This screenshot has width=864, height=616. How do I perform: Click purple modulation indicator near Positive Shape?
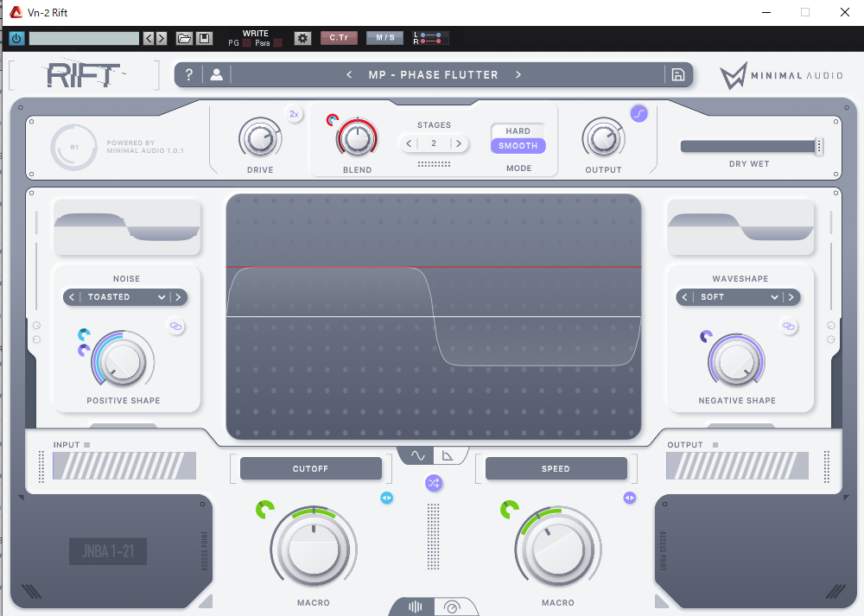[x=85, y=350]
